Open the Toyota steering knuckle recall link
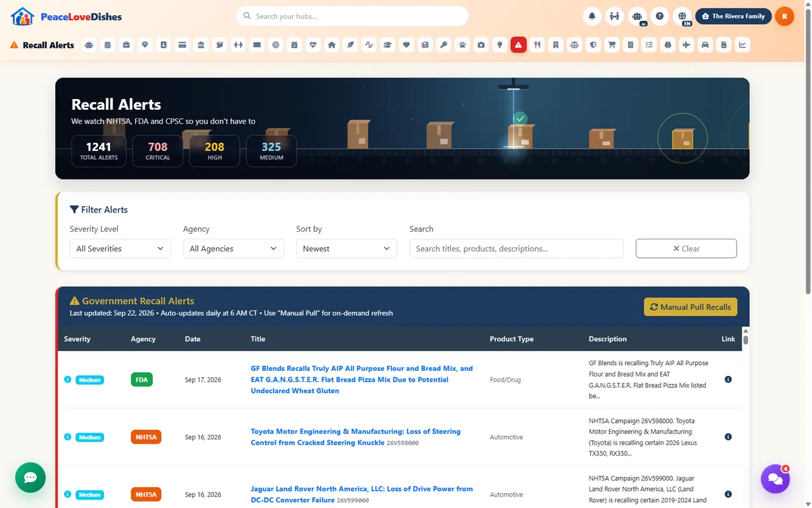The width and height of the screenshot is (812, 508). tap(355, 437)
